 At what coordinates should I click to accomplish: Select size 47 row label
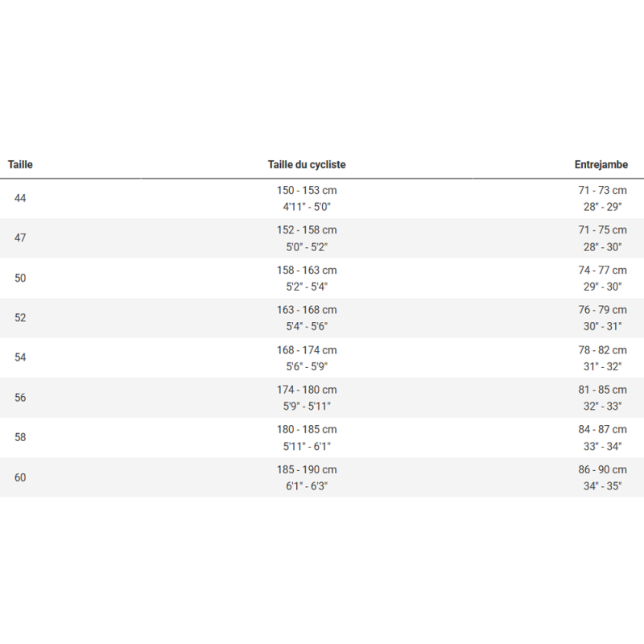tap(20, 238)
